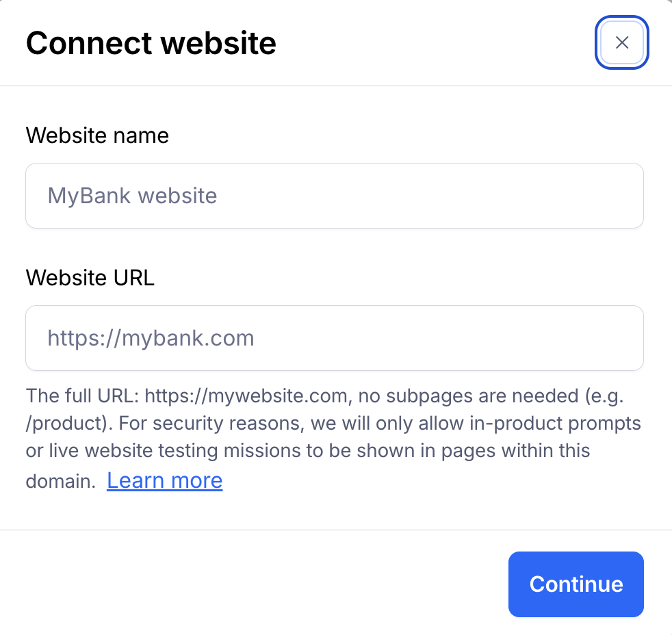This screenshot has height=635, width=672.
Task: Click the "/product" example in the helper text
Action: pos(64,424)
